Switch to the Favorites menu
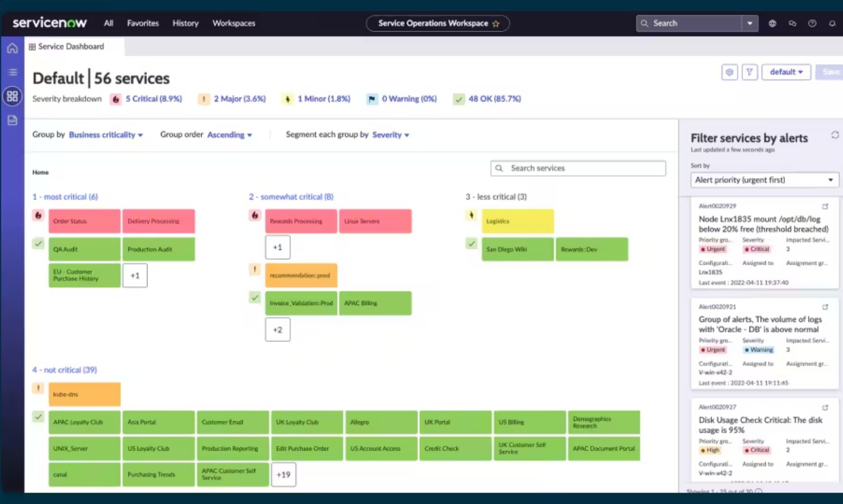The image size is (843, 504). pos(143,23)
